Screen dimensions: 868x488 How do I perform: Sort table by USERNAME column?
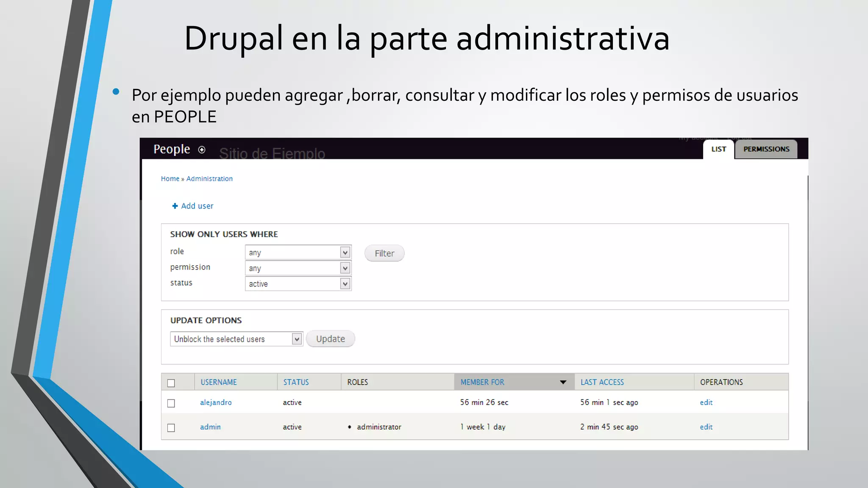tap(219, 382)
